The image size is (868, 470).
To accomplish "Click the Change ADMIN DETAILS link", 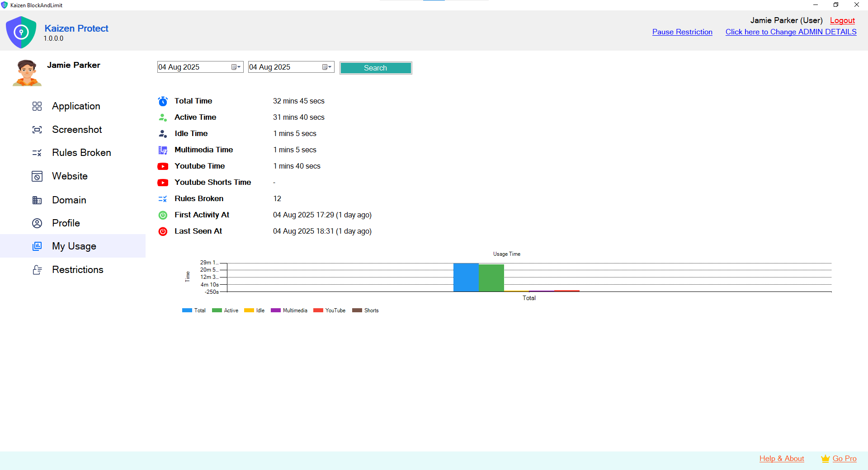I will click(791, 32).
